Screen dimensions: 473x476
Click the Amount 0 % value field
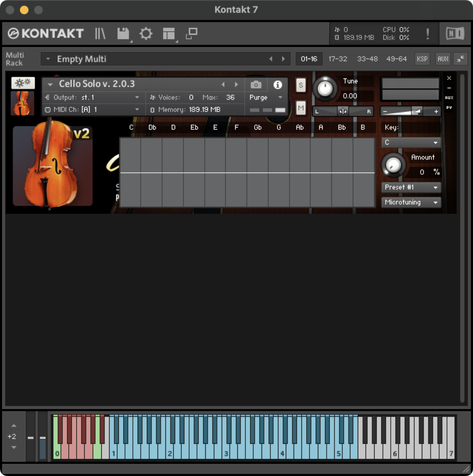[424, 172]
